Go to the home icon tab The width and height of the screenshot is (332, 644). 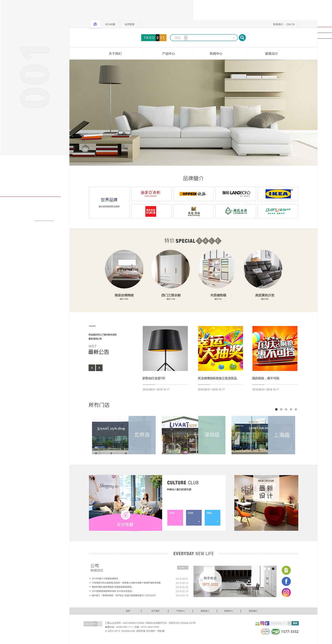95,24
